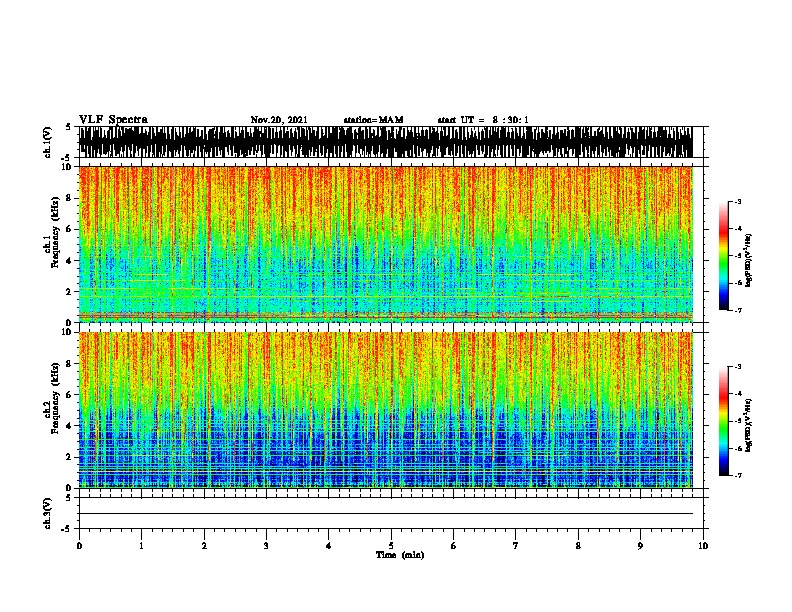The image size is (792, 612).
Task: Click the flat ch.3 voltage trace line
Action: click(x=385, y=514)
